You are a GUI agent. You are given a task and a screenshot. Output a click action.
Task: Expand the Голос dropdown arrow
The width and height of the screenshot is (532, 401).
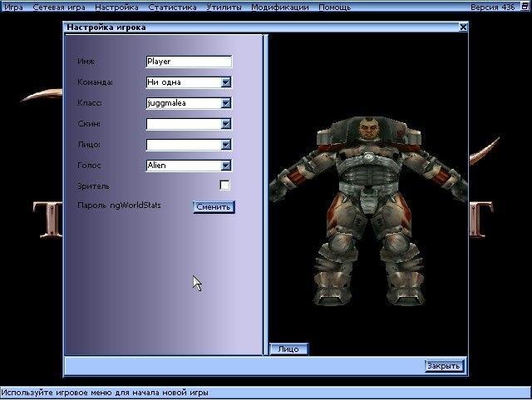226,166
